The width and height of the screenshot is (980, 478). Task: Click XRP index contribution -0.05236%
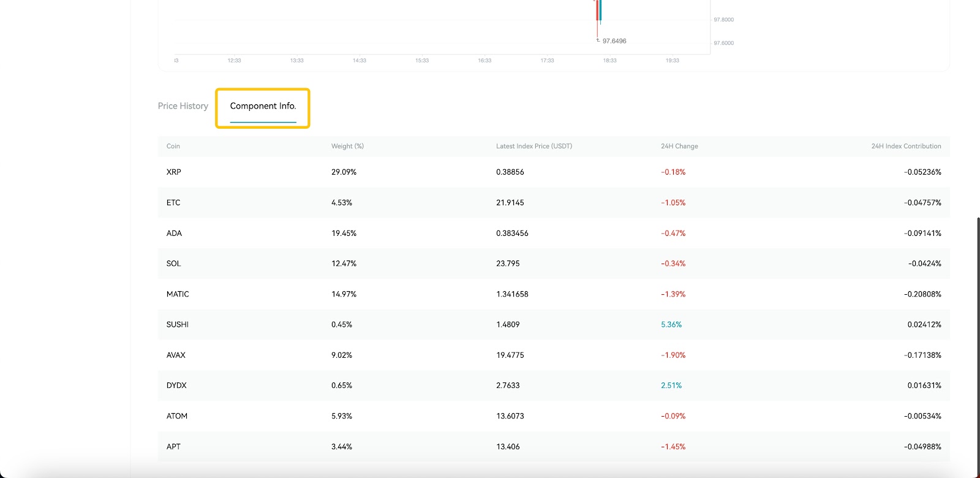pos(922,172)
